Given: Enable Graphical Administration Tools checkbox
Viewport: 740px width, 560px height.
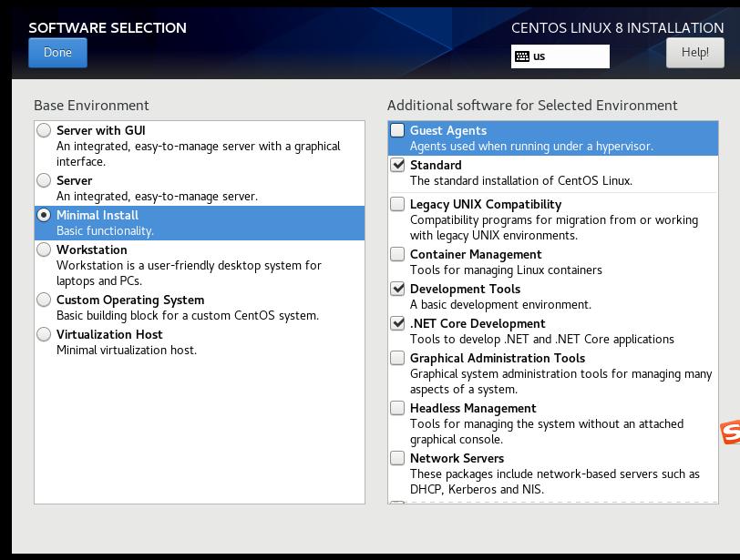Looking at the screenshot, I should click(397, 359).
